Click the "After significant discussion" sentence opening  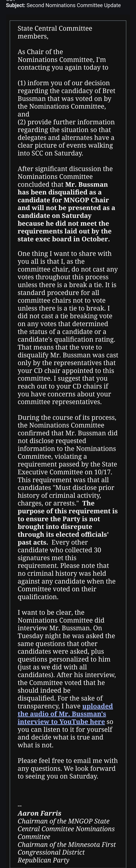pos(65,169)
